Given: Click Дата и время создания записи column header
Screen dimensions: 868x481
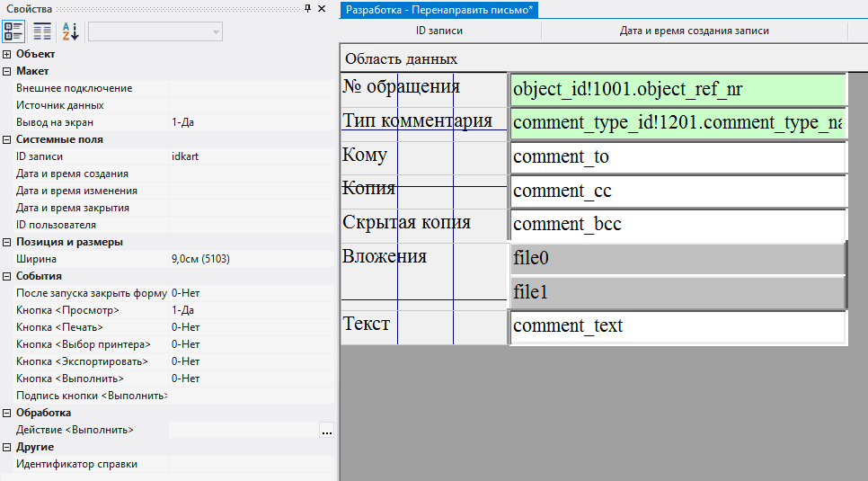Looking at the screenshot, I should point(694,31).
